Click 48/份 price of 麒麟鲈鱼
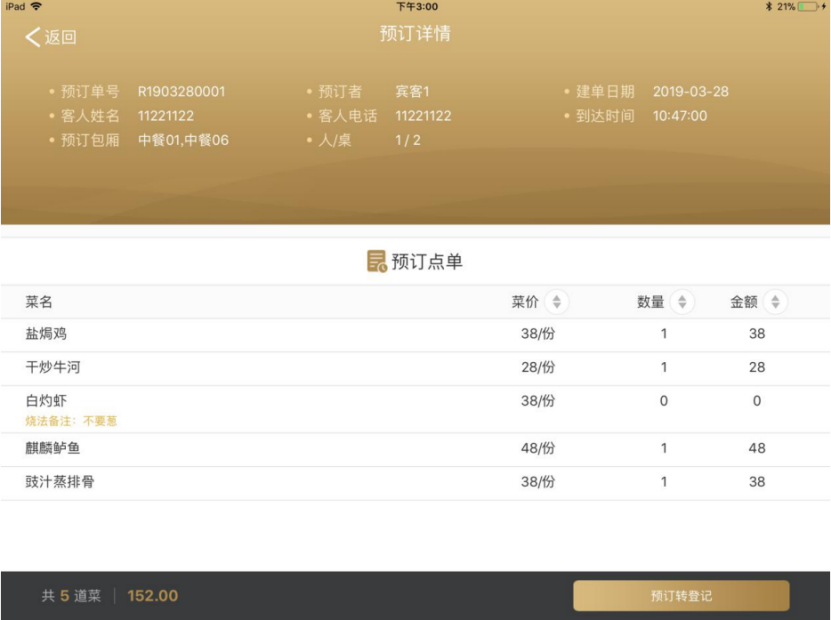 point(538,448)
